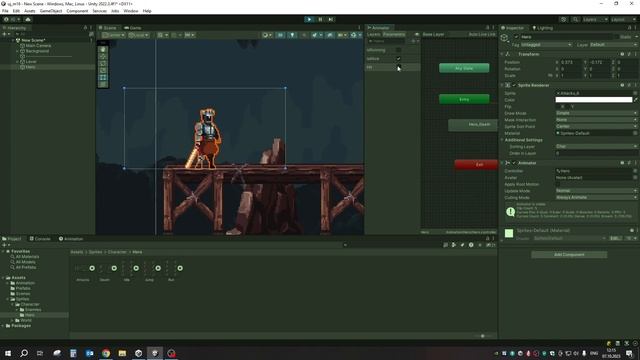The width and height of the screenshot is (640, 360).
Task: Open File Explorer from the taskbar
Action: [122, 353]
